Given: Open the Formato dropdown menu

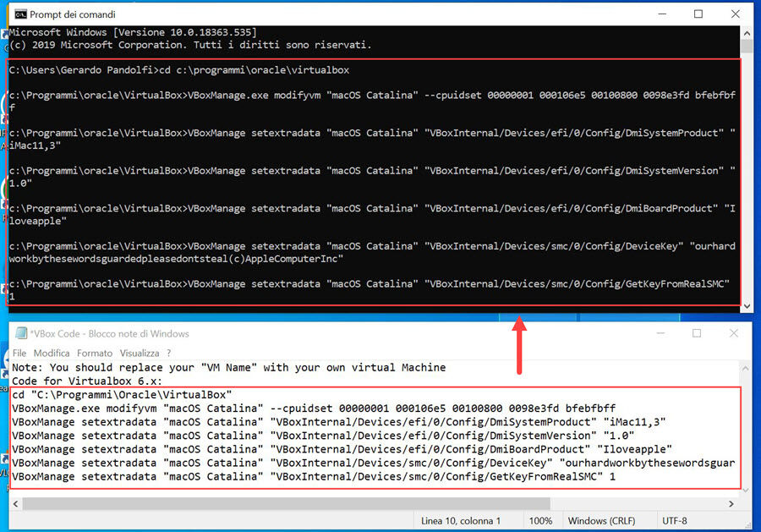Looking at the screenshot, I should [x=95, y=353].
